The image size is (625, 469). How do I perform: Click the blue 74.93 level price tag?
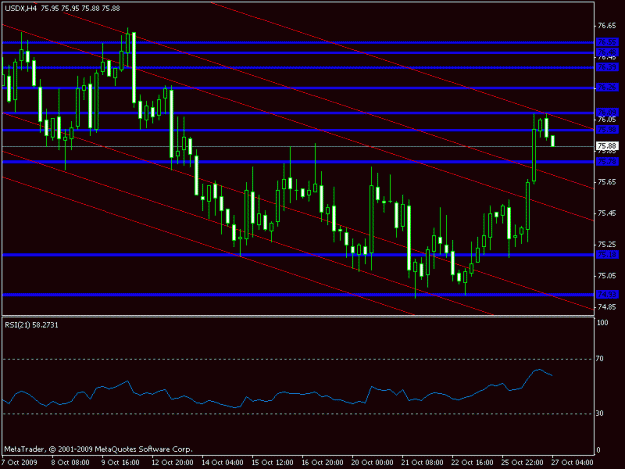point(607,294)
